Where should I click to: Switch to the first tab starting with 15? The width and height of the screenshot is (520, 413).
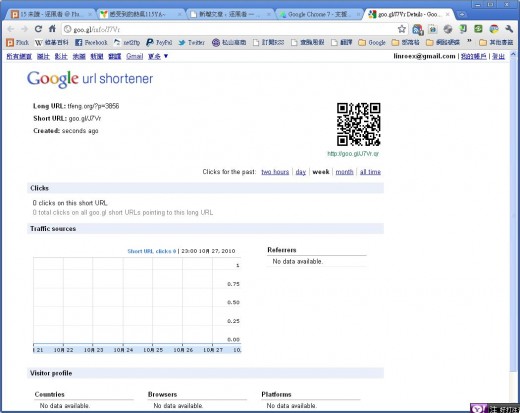click(50, 14)
